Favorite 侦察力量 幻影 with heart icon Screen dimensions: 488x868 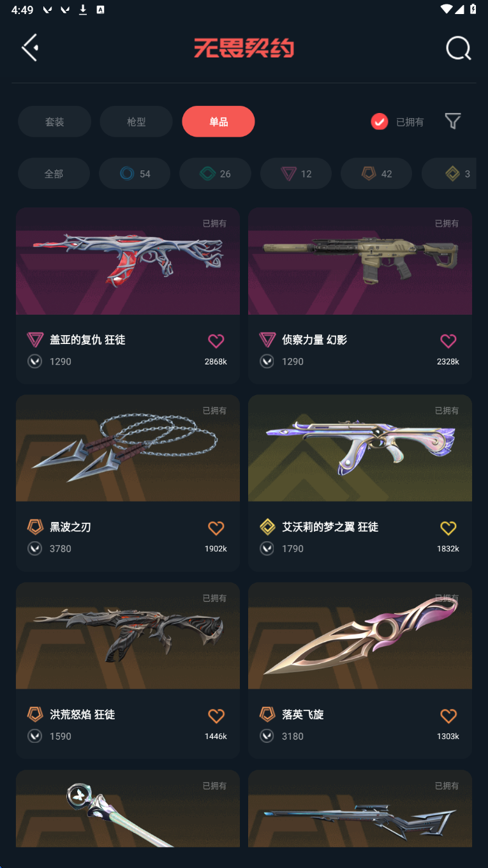[x=448, y=341]
